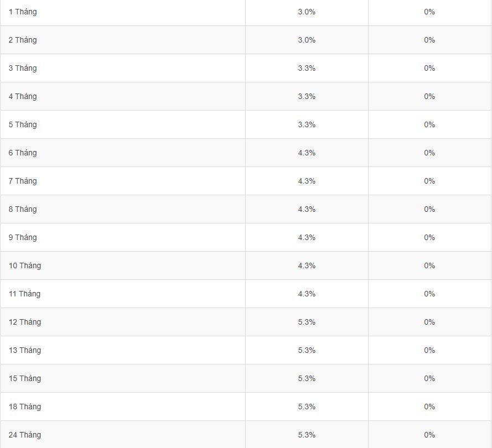Click the 0% value in 8 Tháng row
Image resolution: width=492 pixels, height=448 pixels.
coord(429,209)
